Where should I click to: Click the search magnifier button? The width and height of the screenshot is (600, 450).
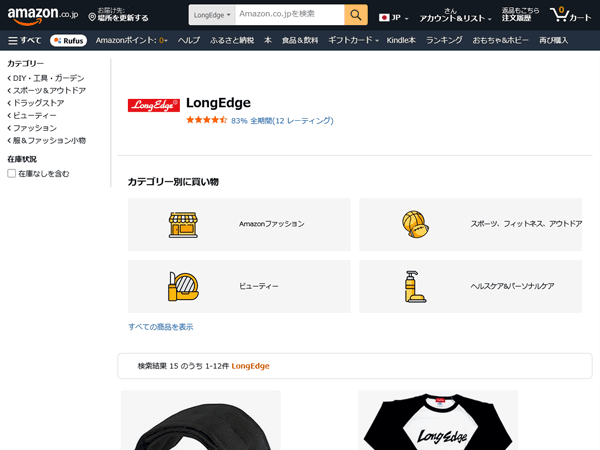tap(356, 15)
